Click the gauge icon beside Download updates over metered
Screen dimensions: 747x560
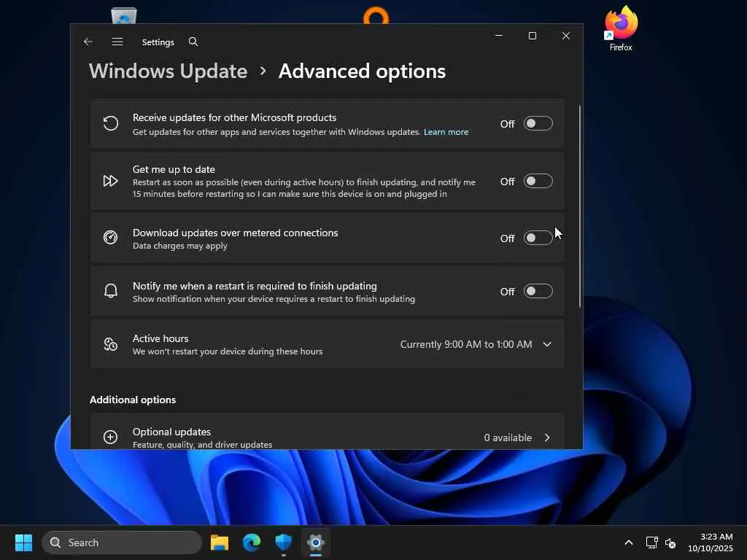(111, 238)
